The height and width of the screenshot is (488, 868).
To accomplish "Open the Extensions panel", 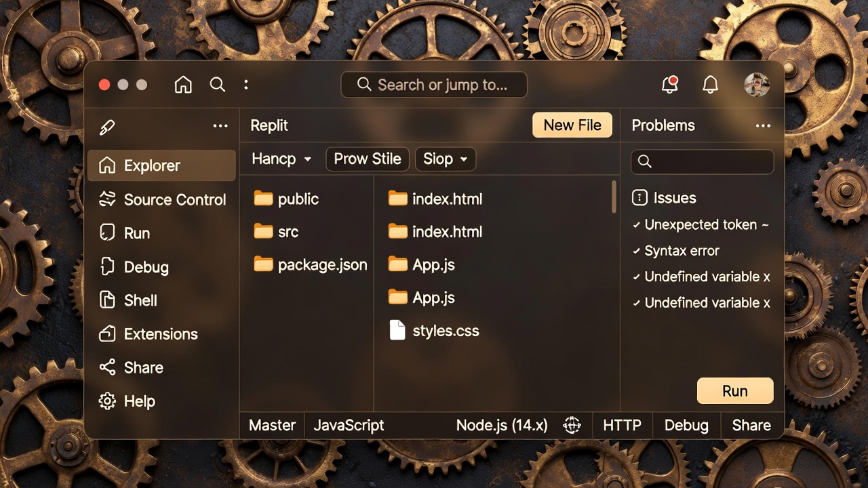I will point(161,333).
